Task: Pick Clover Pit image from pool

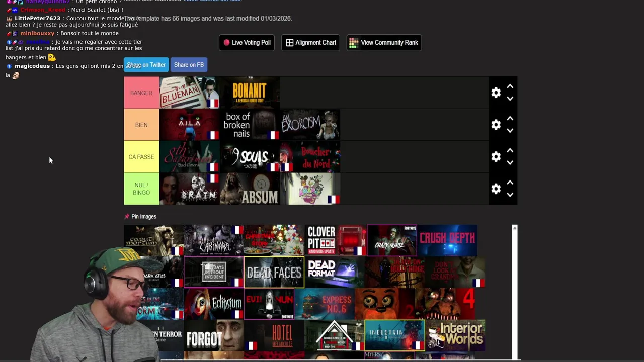Action: [x=336, y=240]
